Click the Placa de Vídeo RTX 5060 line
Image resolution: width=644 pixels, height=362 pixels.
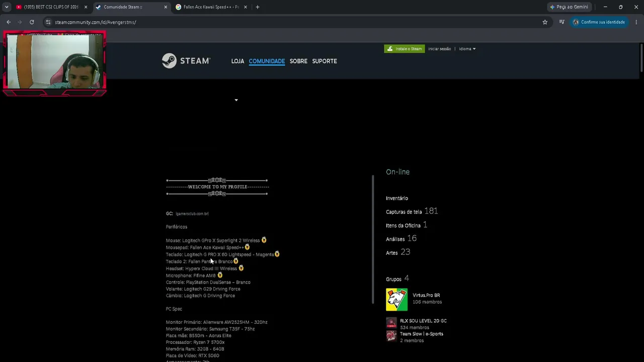(x=193, y=355)
